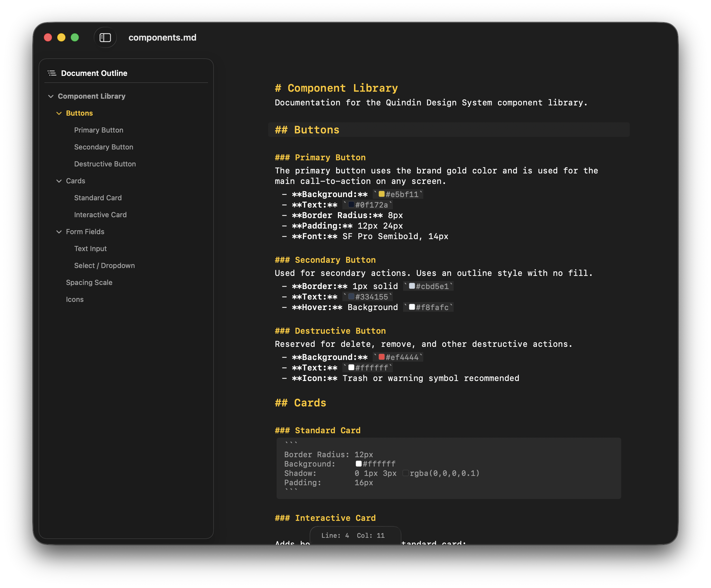Collapse the Cards group in the outline
The width and height of the screenshot is (711, 588).
tap(59, 181)
